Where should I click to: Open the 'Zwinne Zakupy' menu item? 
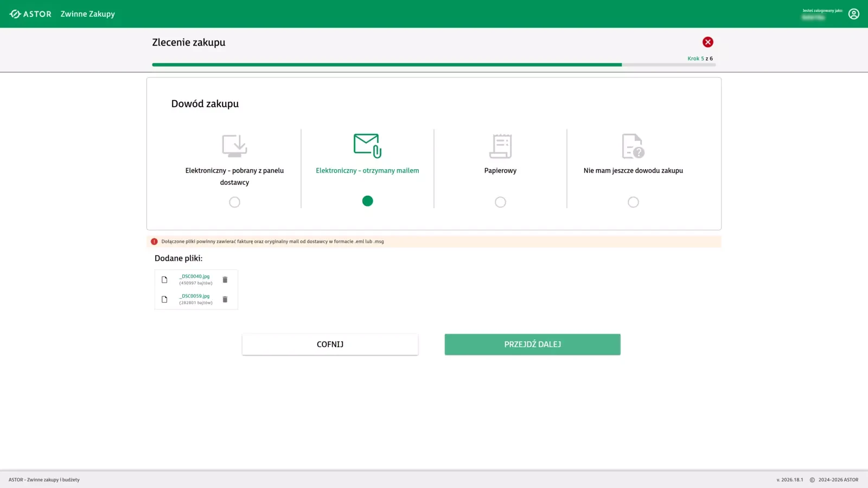(x=87, y=14)
